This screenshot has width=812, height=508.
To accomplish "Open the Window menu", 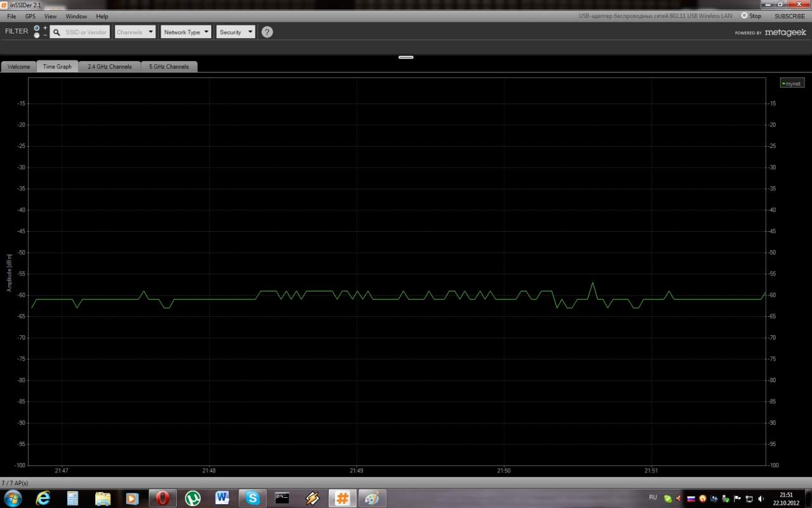I will pyautogui.click(x=76, y=16).
